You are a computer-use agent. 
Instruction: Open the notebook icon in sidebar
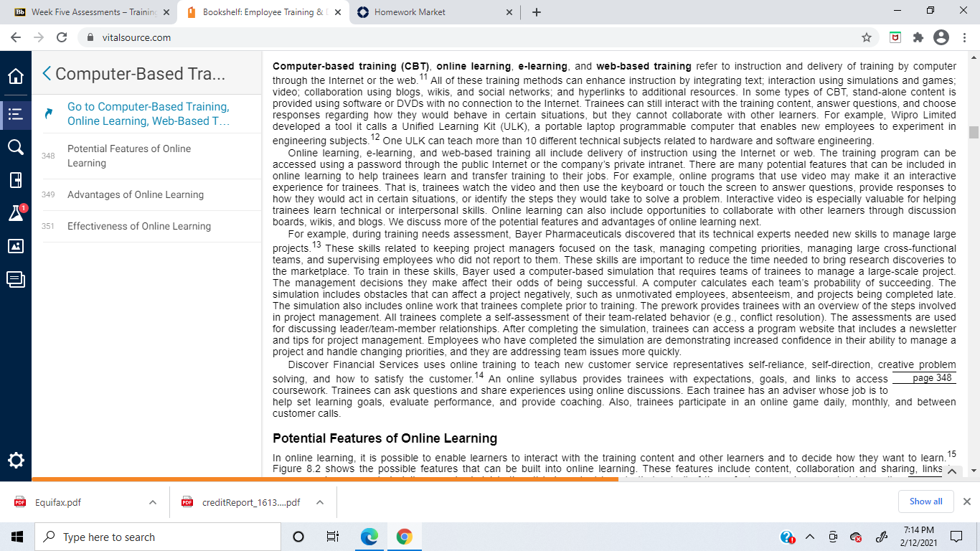click(16, 180)
